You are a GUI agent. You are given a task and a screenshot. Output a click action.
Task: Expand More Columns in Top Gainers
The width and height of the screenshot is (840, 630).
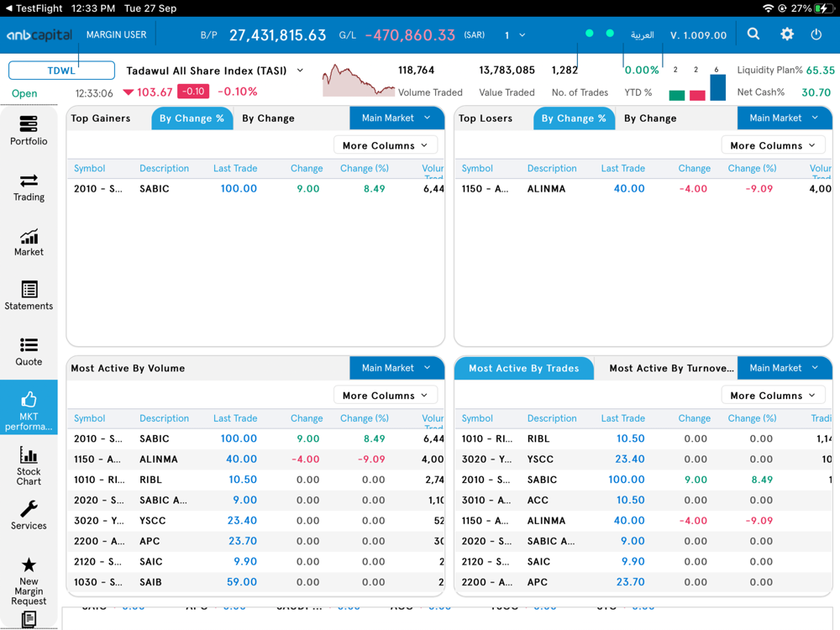386,145
